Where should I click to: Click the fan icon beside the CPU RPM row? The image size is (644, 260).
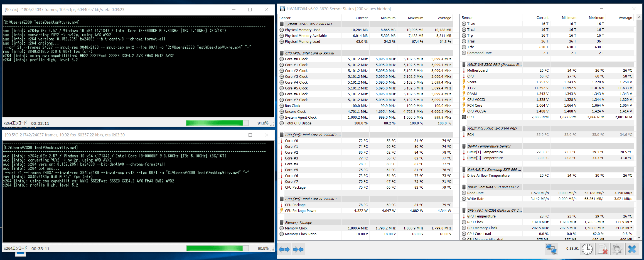click(464, 117)
